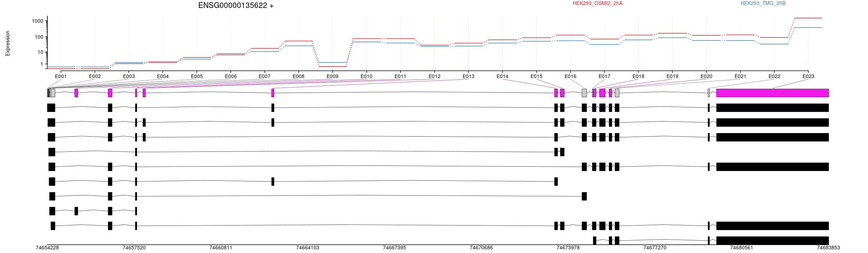Click genomic coordinate 74677270
868x253 pixels.
point(655,248)
